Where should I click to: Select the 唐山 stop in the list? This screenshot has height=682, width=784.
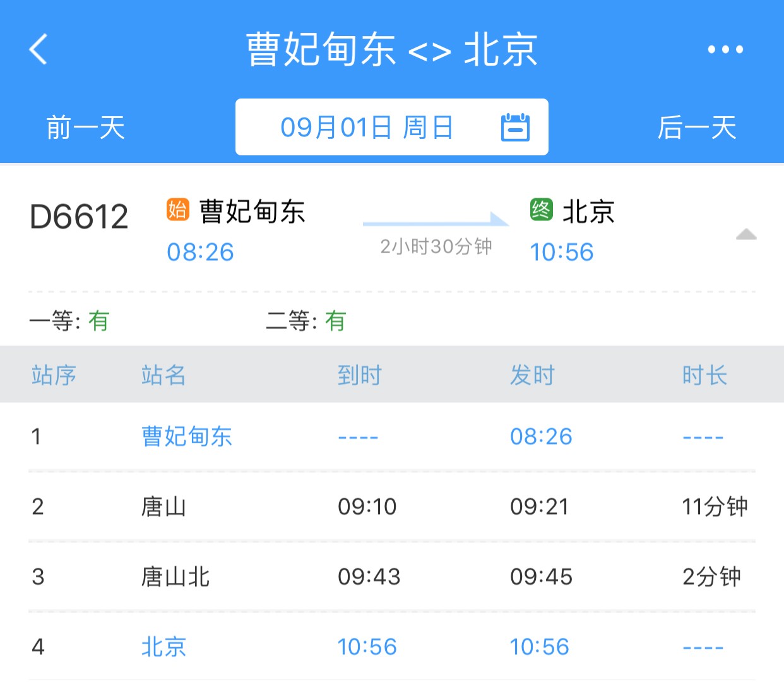163,506
